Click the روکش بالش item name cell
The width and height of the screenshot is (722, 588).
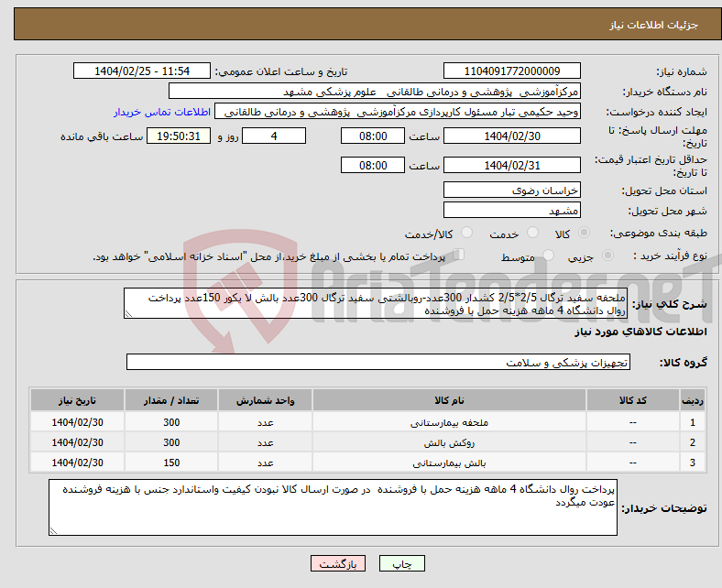tap(449, 442)
